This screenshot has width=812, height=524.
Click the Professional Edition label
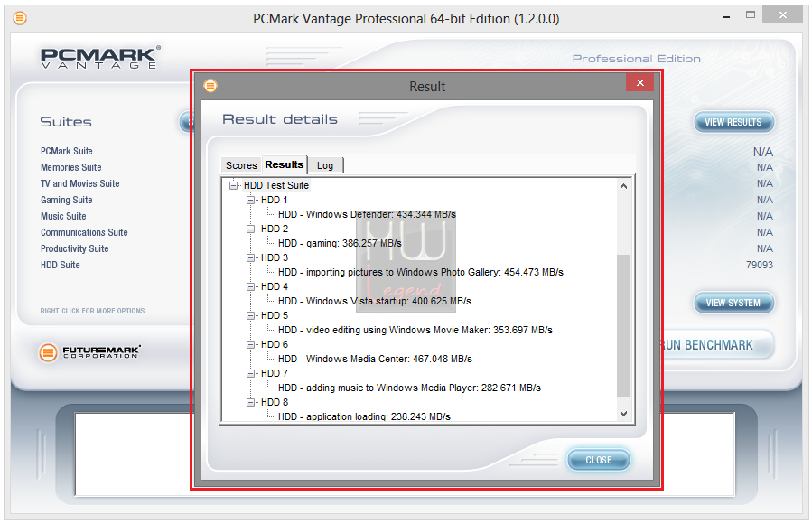[637, 59]
